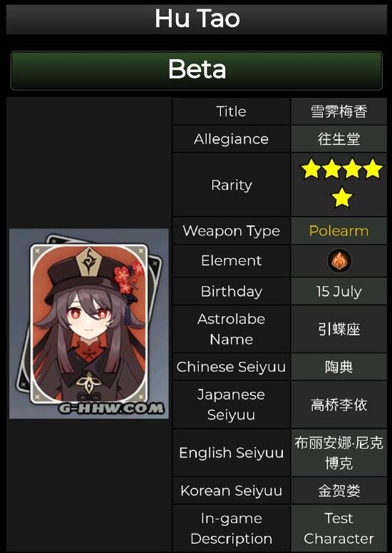This screenshot has width=392, height=553.
Task: Click the emblem on Hu Tao's hat
Action: point(89,261)
